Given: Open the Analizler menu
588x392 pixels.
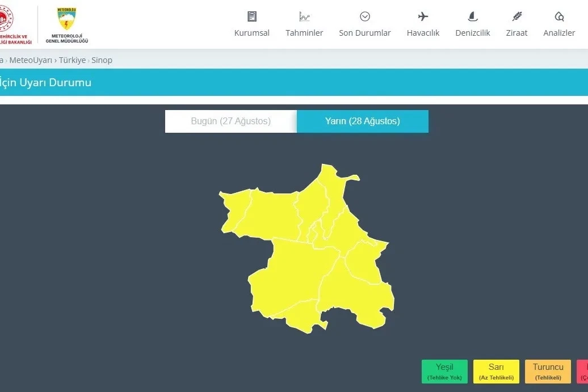Looking at the screenshot, I should pyautogui.click(x=559, y=33).
